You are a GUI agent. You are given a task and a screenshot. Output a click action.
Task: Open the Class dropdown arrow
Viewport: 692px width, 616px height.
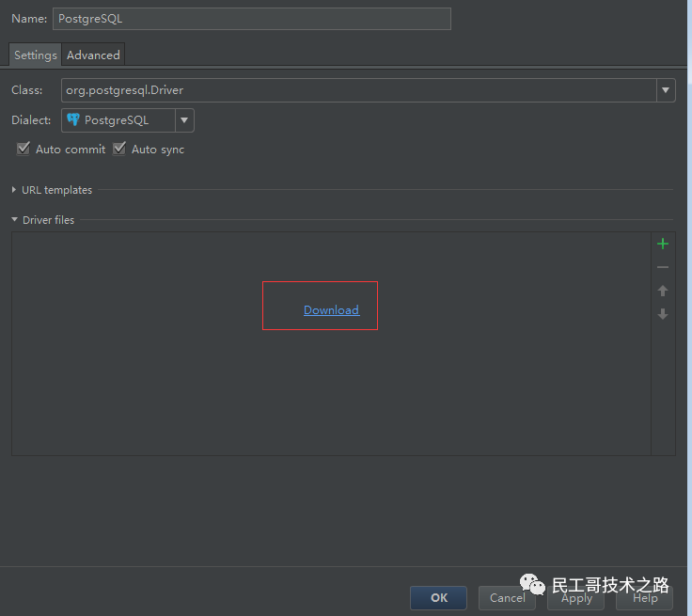tap(666, 90)
